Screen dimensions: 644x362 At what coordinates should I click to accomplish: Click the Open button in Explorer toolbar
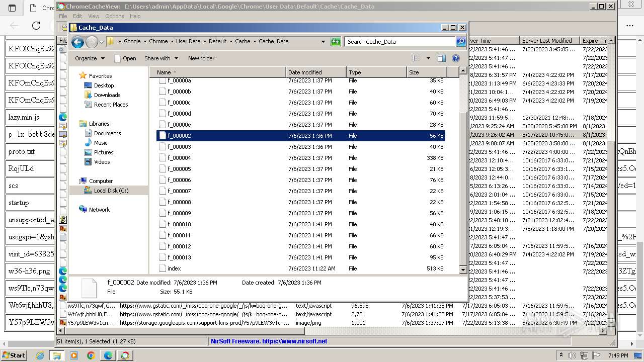click(125, 58)
